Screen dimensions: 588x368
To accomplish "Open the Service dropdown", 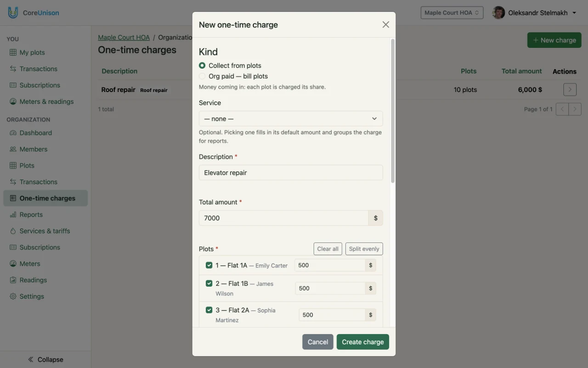I will click(x=291, y=119).
